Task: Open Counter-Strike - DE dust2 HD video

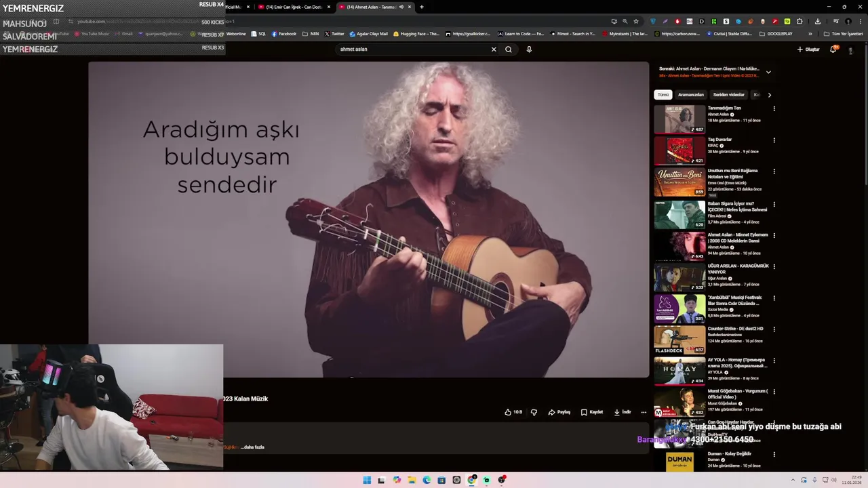Action: click(679, 340)
